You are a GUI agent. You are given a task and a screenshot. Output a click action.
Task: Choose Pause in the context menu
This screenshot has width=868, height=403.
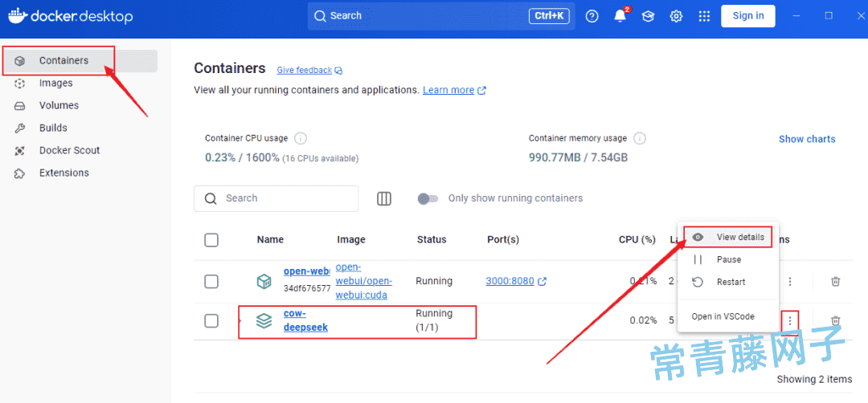point(728,260)
